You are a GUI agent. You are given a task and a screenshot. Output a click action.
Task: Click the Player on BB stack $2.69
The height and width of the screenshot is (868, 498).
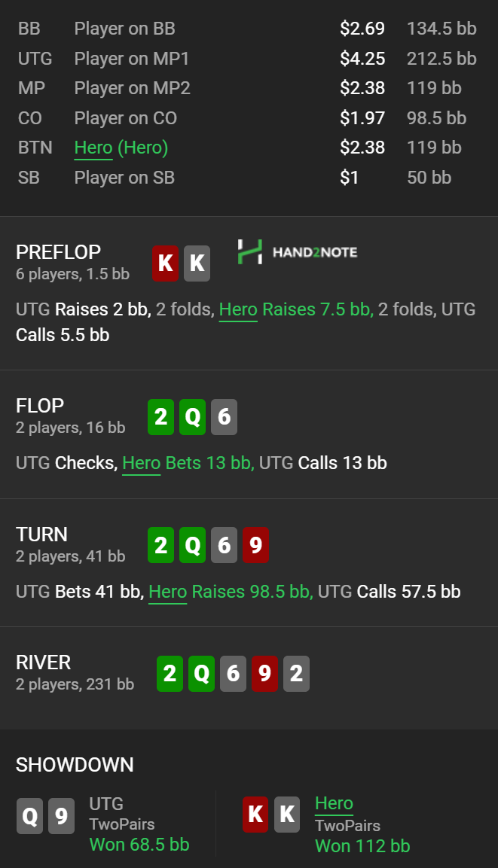click(362, 29)
